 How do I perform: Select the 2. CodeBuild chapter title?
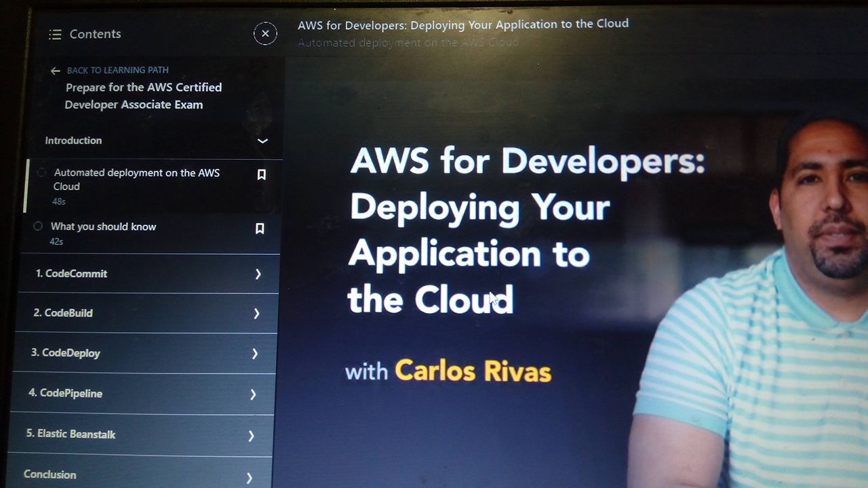tap(63, 312)
